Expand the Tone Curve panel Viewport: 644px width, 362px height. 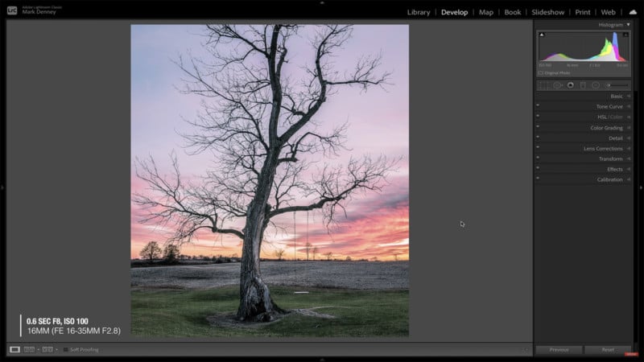coord(609,106)
